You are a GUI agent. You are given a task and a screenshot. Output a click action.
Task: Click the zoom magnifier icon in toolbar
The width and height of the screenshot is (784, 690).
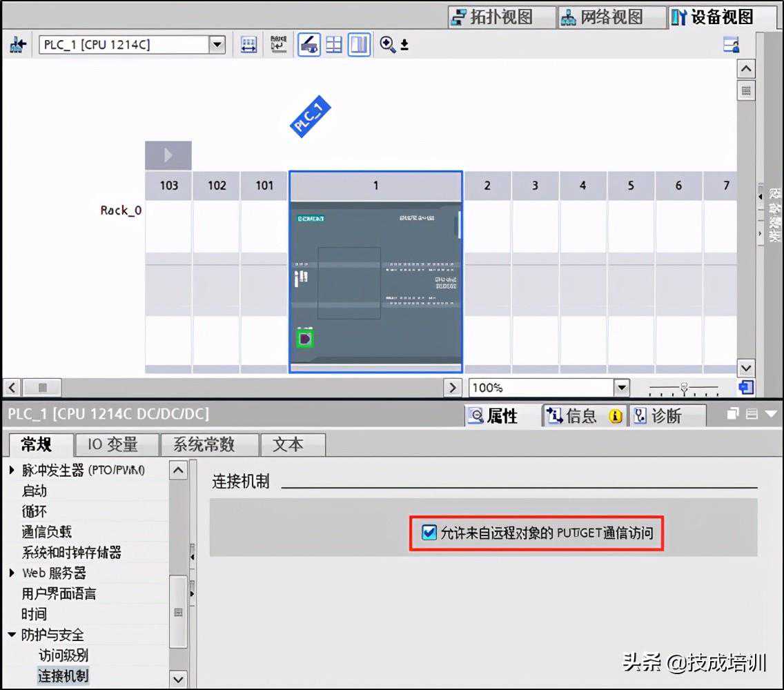pos(389,45)
